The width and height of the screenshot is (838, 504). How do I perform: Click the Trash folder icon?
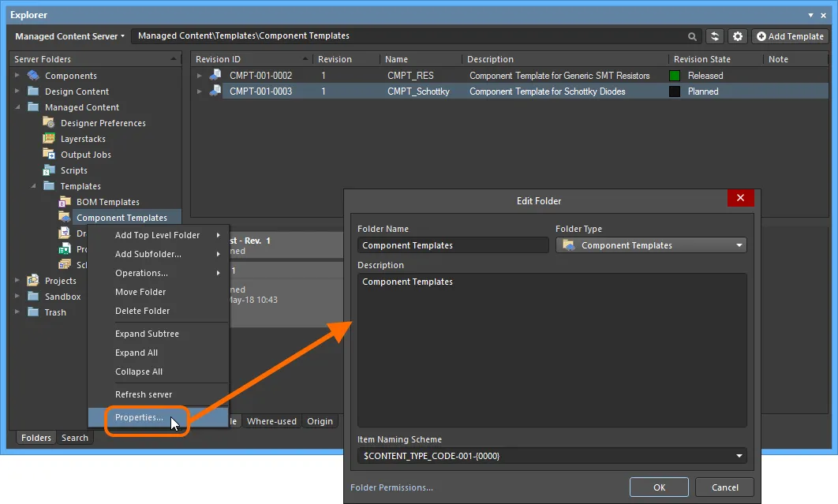point(33,312)
